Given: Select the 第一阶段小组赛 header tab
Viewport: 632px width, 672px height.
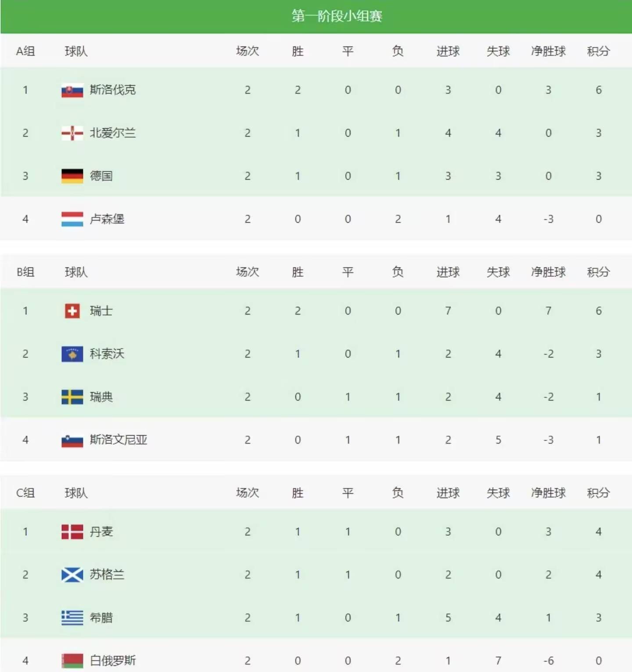Looking at the screenshot, I should point(337,16).
